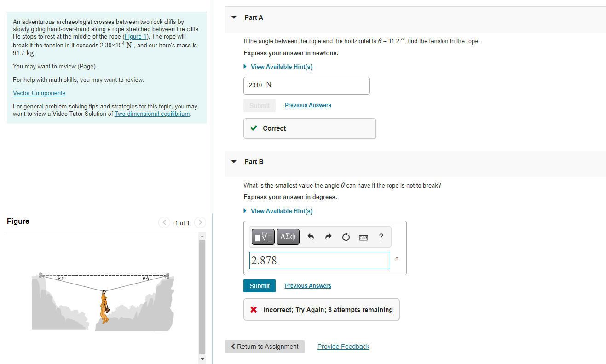Viewport: 606px width, 364px height.
Task: Open the Vector Components review link
Action: tap(39, 93)
